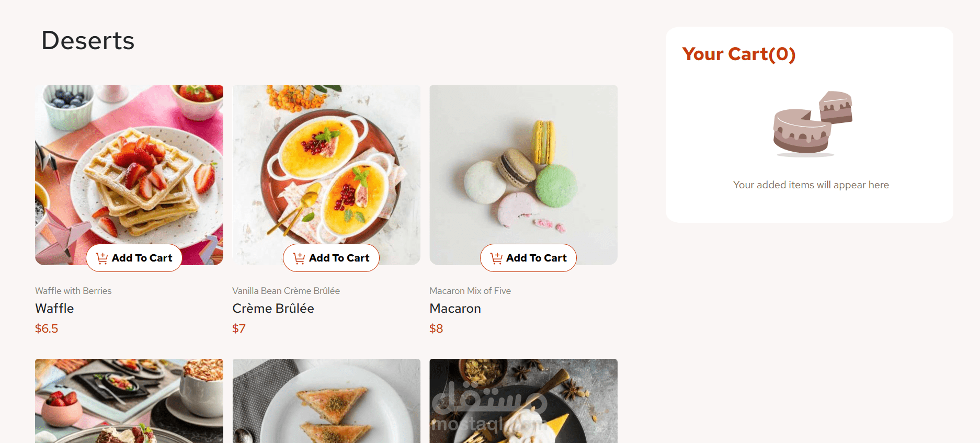Click the 'Your added items will appear here' text

coord(811,185)
